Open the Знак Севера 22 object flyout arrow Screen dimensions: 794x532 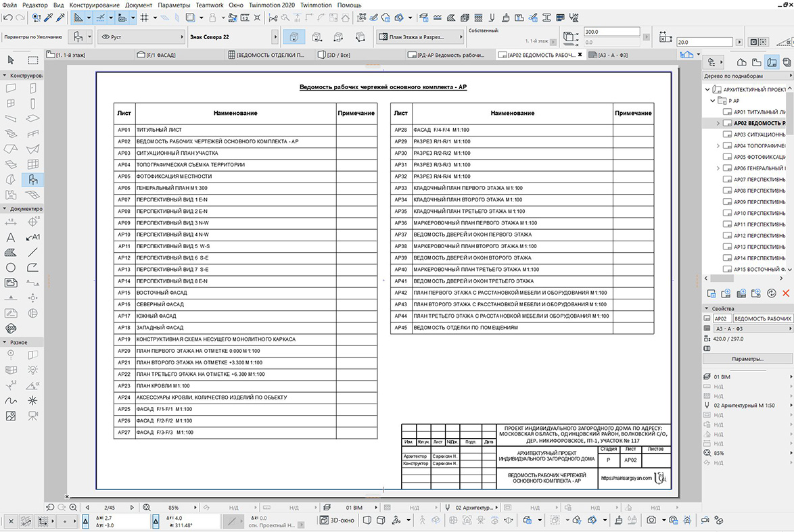(275, 37)
